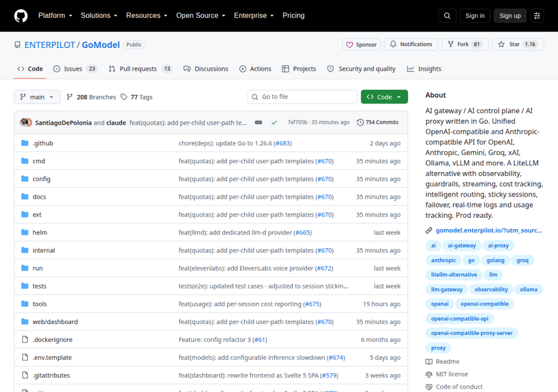Select the ai-gateway topic tag

tap(462, 246)
